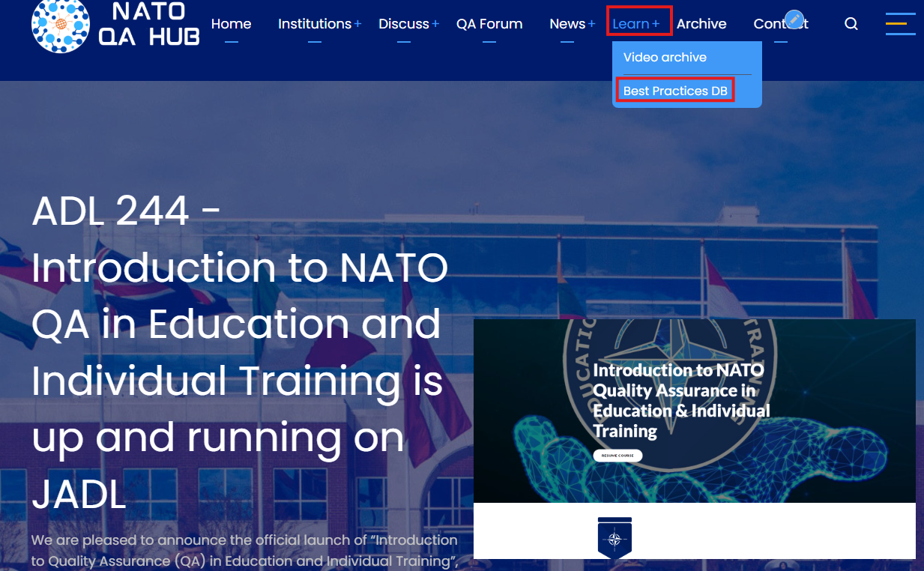
Task: Open the search function via magnifier icon
Action: click(x=851, y=23)
